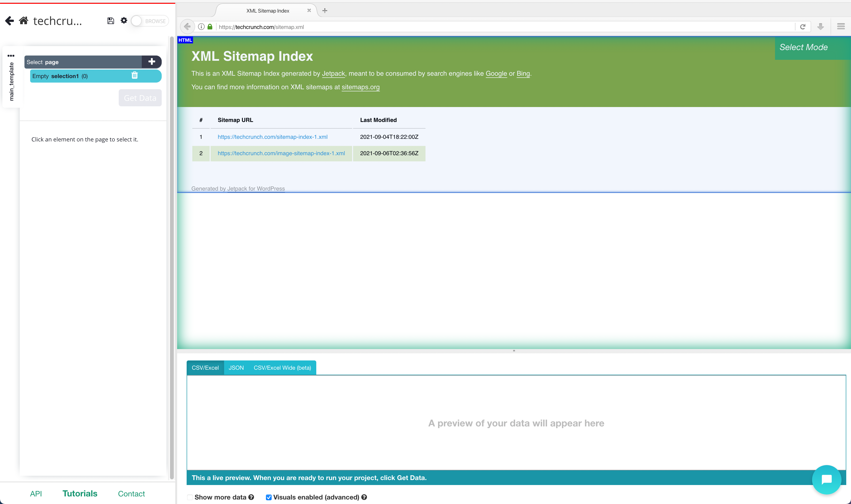Select the Empty selection1 row
Viewport: 851px width, 504px height.
coord(95,76)
